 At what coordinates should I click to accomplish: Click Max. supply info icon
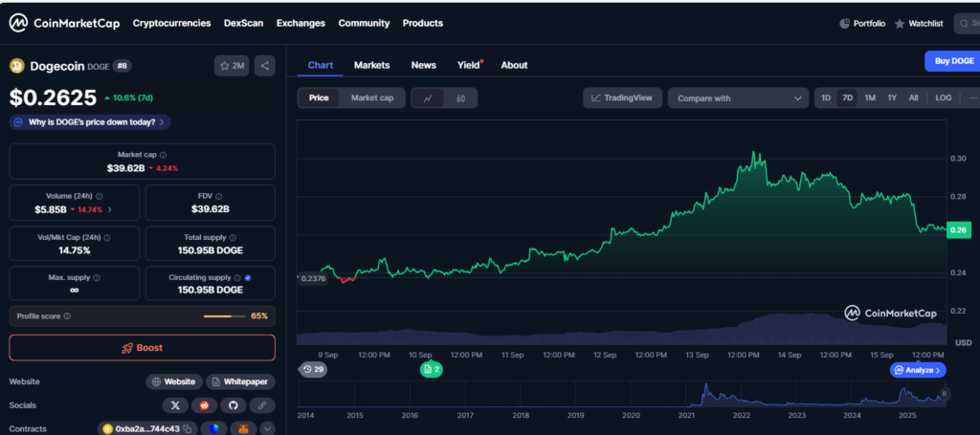[x=97, y=277]
